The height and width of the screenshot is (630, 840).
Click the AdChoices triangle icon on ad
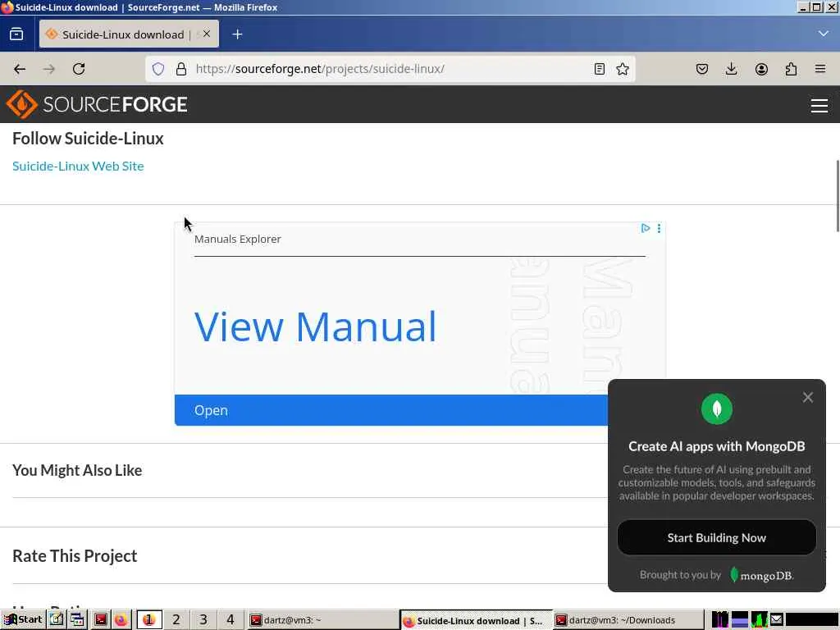coord(646,228)
